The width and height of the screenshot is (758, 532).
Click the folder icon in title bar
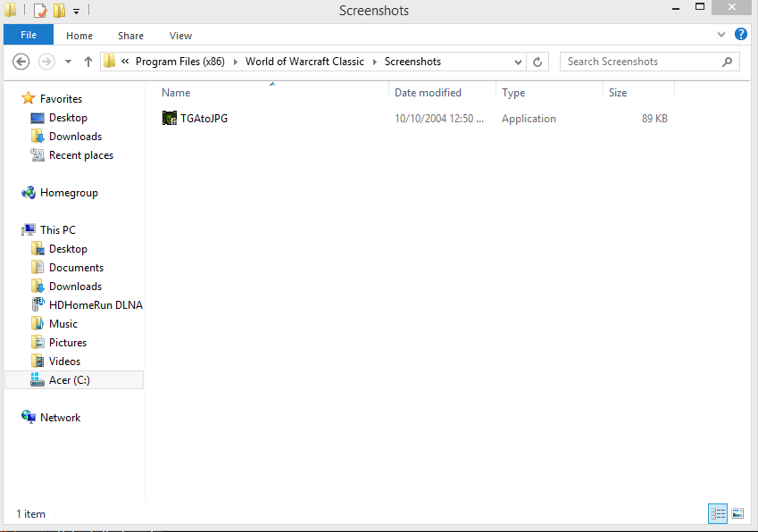(11, 10)
